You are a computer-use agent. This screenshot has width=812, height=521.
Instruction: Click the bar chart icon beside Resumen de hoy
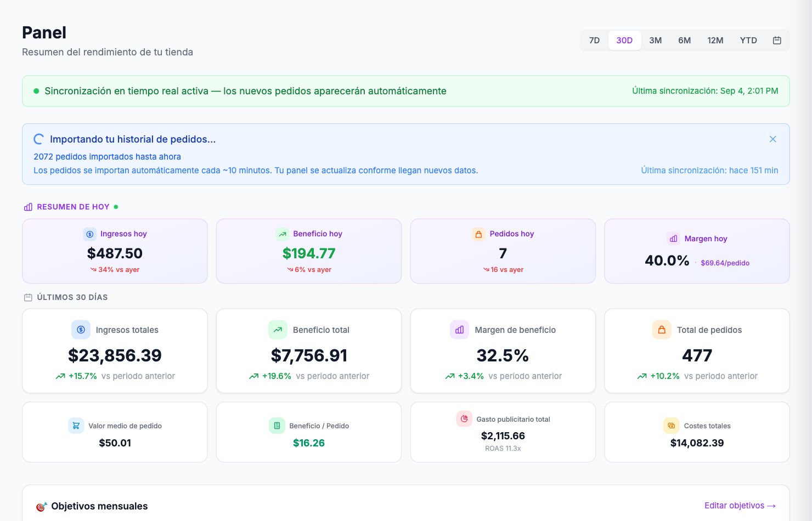(28, 207)
